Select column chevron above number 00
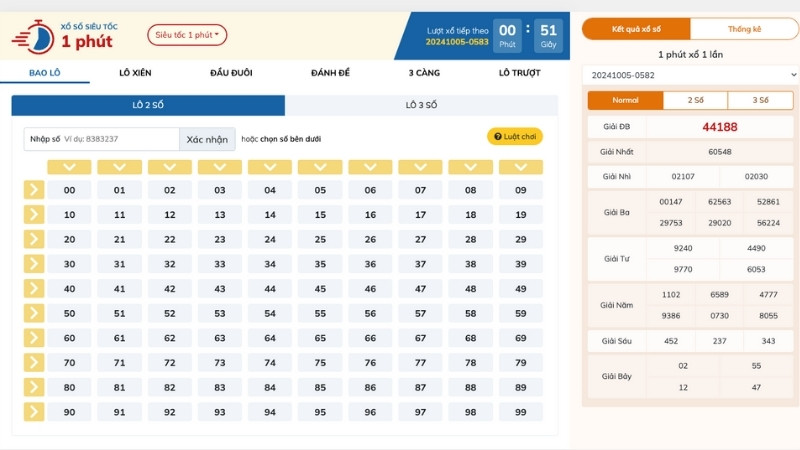 pyautogui.click(x=70, y=167)
